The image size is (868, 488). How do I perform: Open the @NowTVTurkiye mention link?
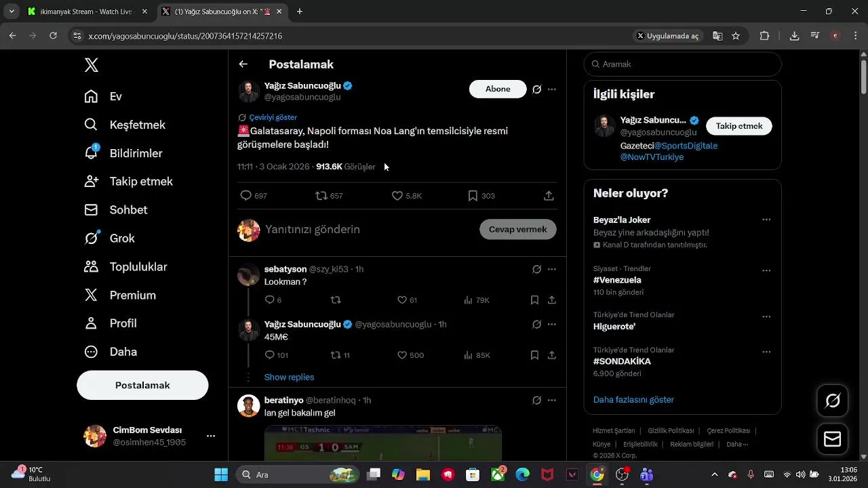pos(652,157)
